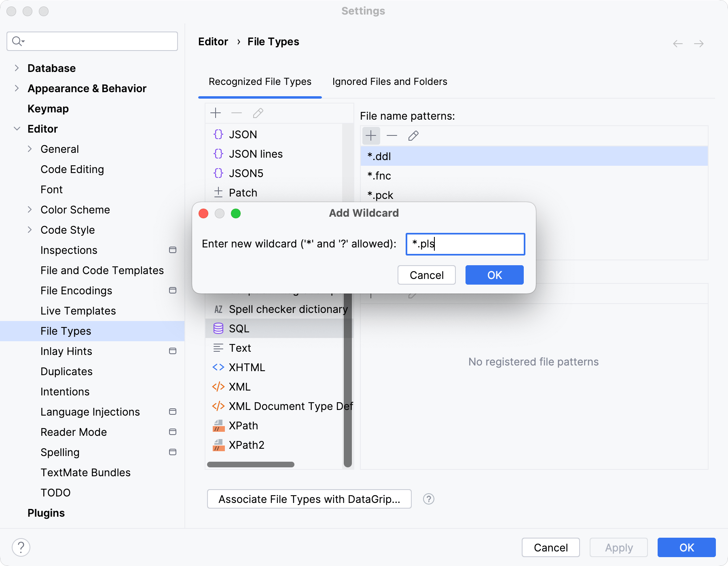728x566 pixels.
Task: Open help from the question mark icon
Action: (21, 547)
